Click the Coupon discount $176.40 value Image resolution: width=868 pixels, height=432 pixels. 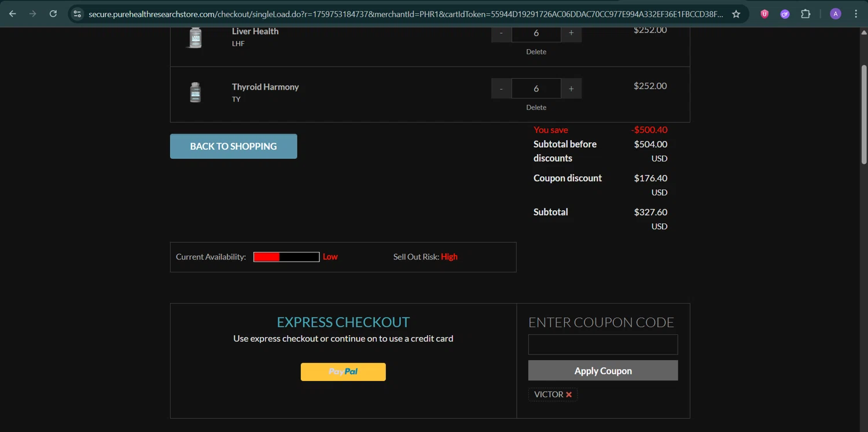651,178
